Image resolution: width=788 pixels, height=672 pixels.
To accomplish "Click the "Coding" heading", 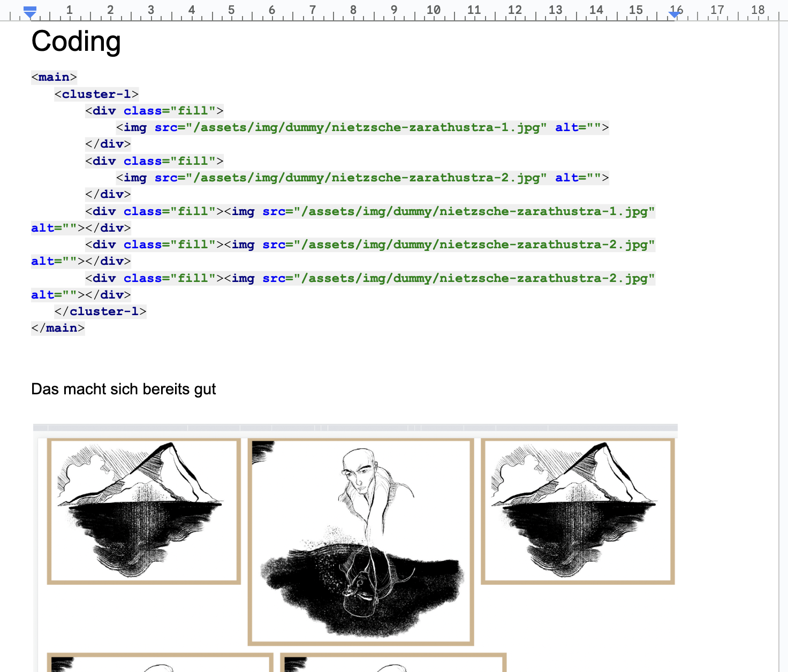I will pyautogui.click(x=76, y=41).
